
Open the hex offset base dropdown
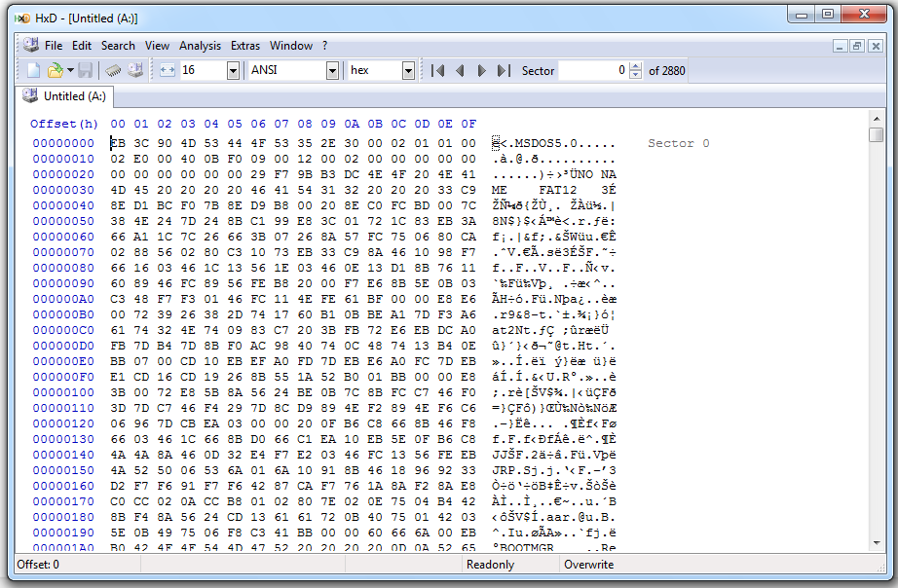[408, 70]
